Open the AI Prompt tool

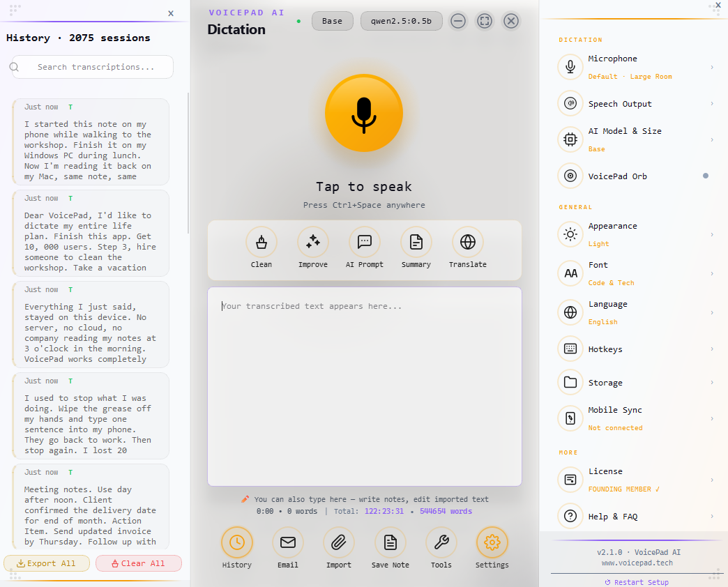pyautogui.click(x=364, y=248)
